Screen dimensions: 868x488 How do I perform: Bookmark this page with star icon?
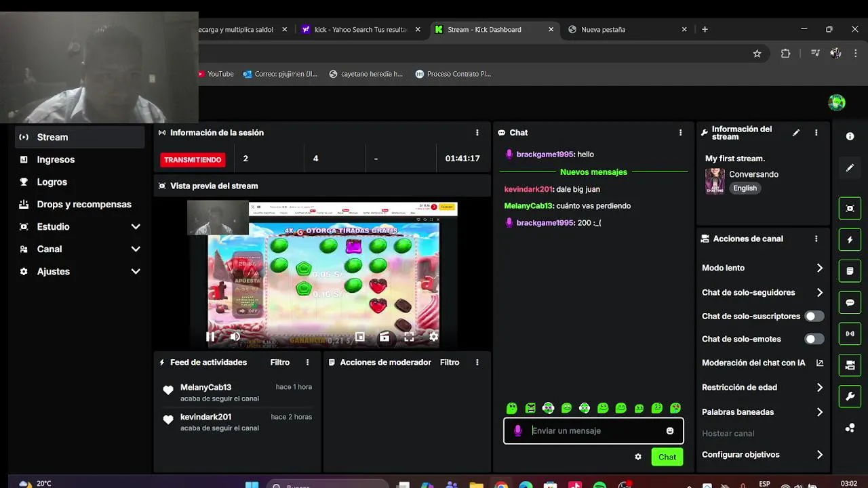coord(757,54)
